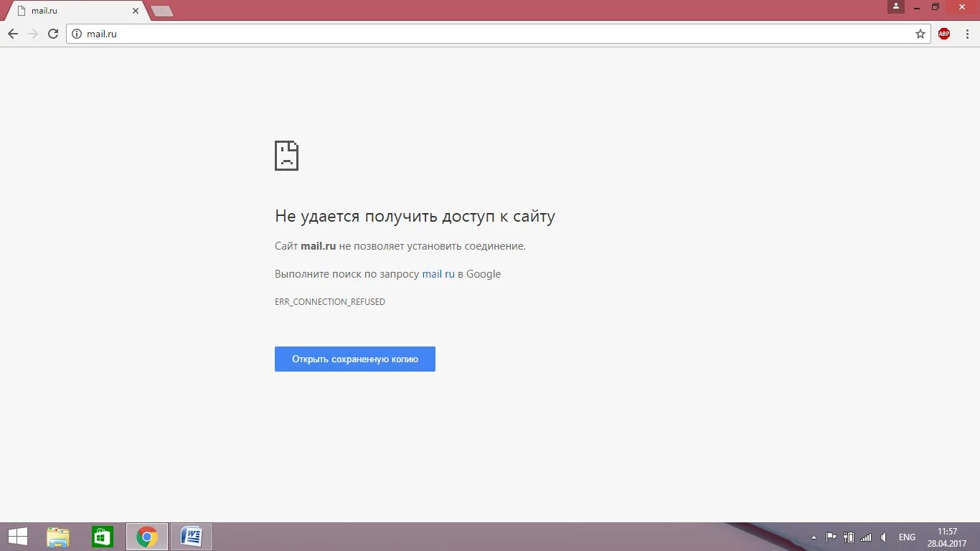Click the sad page error icon
The height and width of the screenshot is (551, 980).
pyautogui.click(x=286, y=156)
